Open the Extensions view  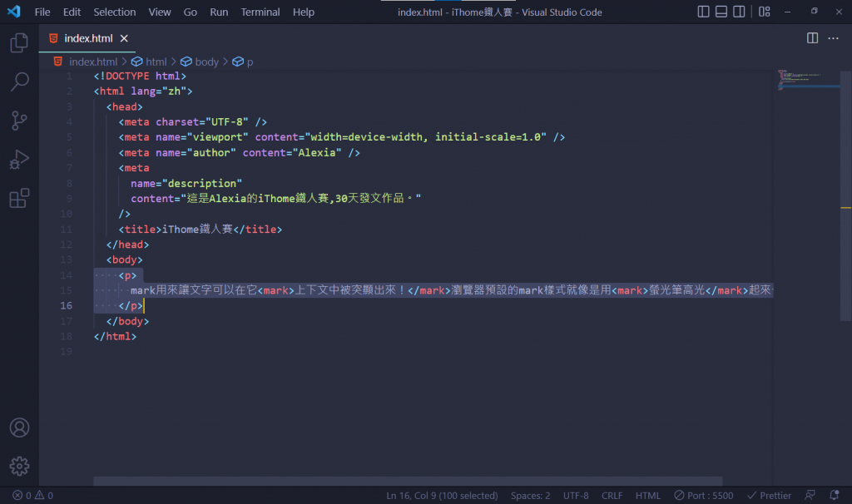[x=19, y=198]
